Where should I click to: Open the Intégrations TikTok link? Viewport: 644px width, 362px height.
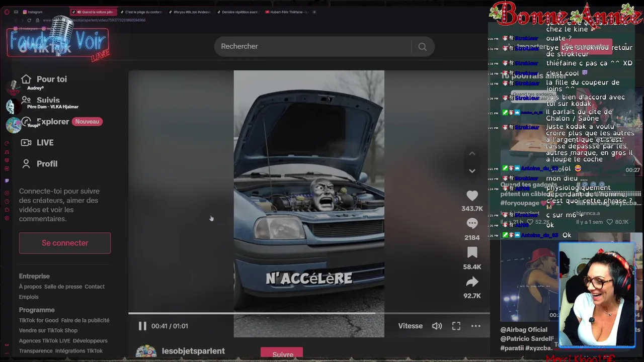[x=79, y=351]
